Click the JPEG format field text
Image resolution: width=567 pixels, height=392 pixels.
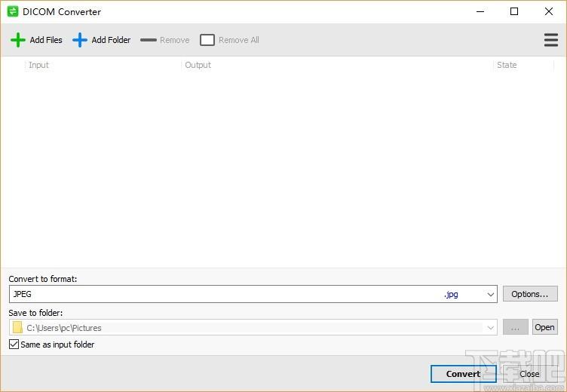click(x=23, y=294)
